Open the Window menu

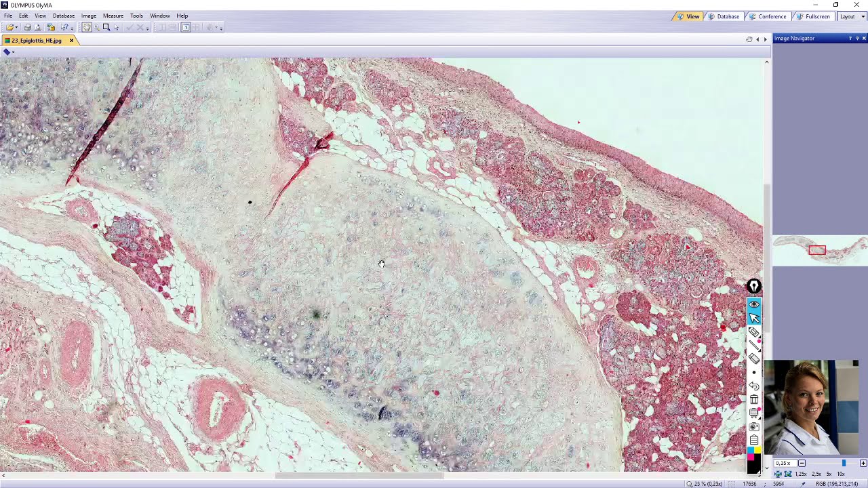(160, 16)
